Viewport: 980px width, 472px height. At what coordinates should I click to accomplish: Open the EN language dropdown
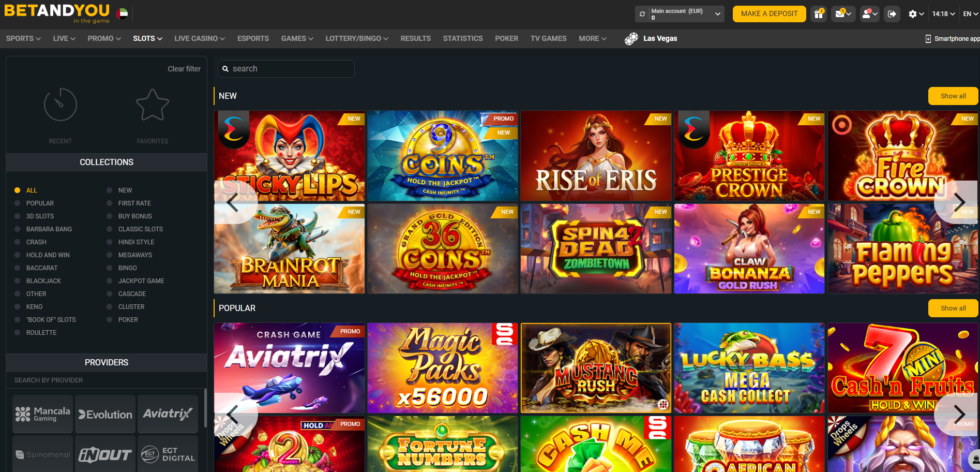pos(970,14)
